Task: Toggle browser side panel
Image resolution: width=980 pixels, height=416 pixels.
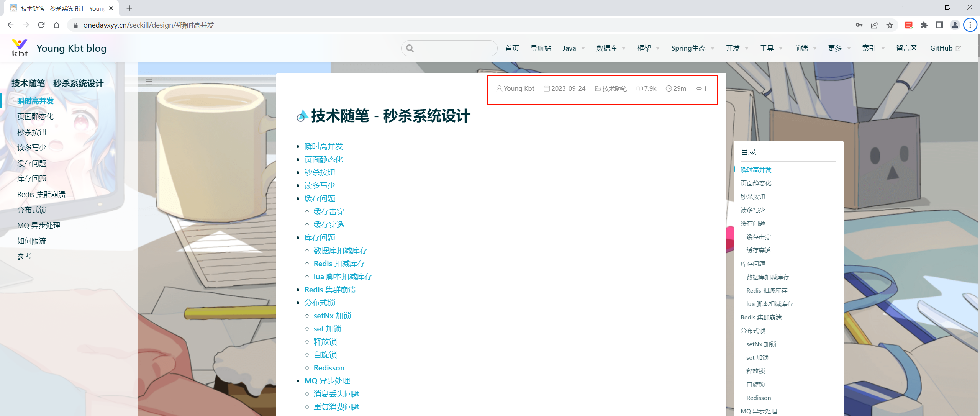Action: (939, 25)
